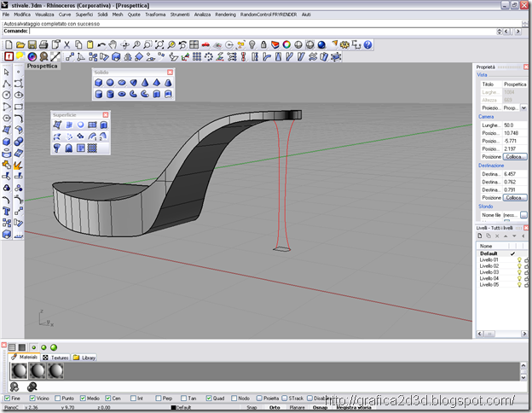Click the Undo arrow icon

(101, 45)
